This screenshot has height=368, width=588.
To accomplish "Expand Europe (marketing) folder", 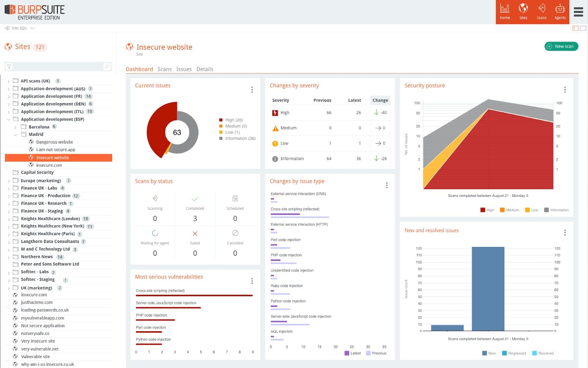I will [9, 181].
